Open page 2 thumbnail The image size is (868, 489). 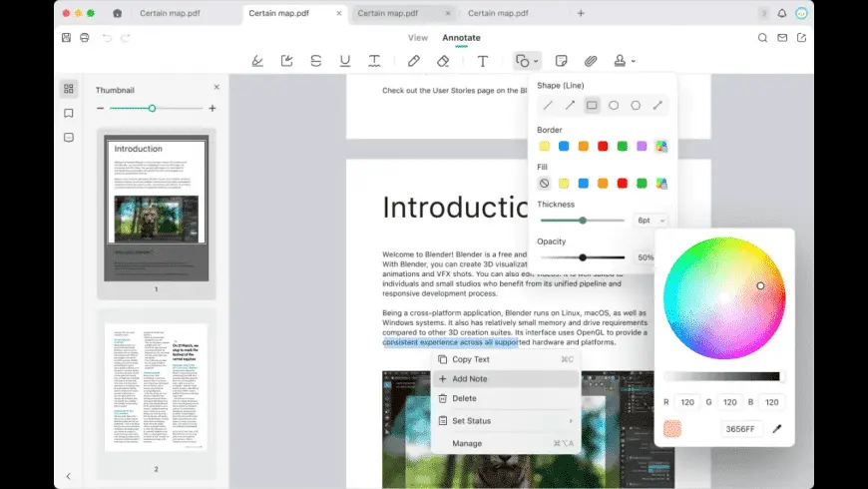[x=156, y=387]
